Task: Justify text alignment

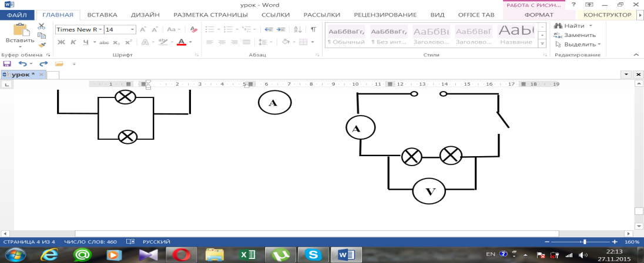Action: [x=246, y=42]
